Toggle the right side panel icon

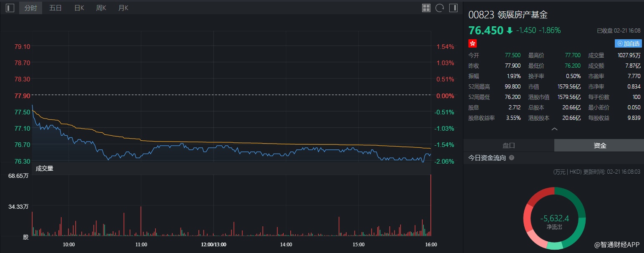[453, 8]
